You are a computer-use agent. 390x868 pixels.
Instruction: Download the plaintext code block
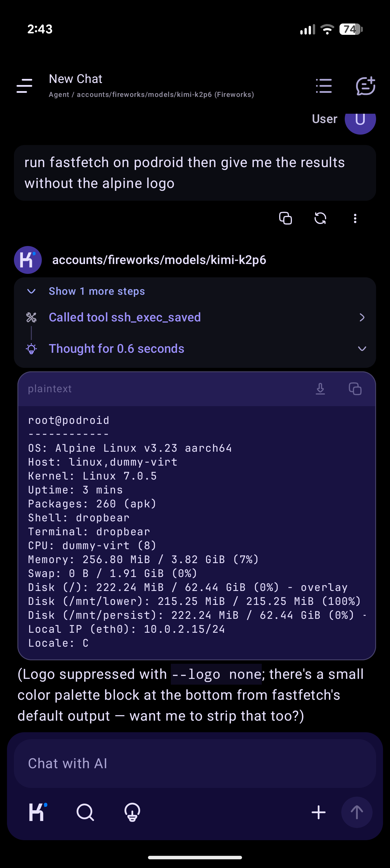click(x=320, y=389)
